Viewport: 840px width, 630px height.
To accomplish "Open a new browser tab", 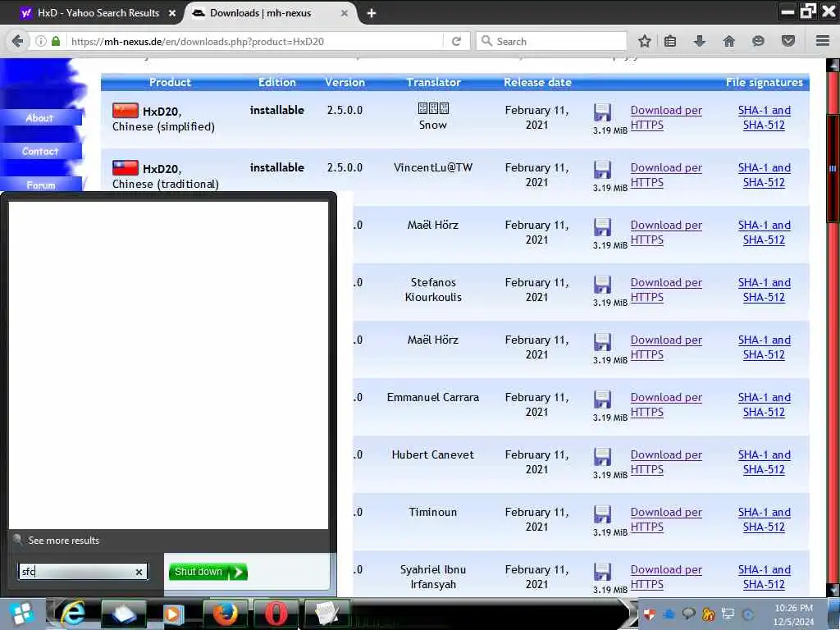I will point(372,13).
